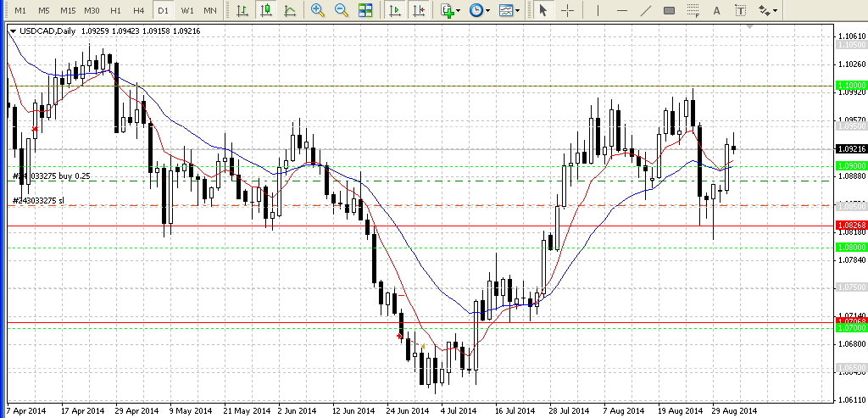Switch to W1 weekly timeframe
This screenshot has height=418, width=868.
coord(187,10)
